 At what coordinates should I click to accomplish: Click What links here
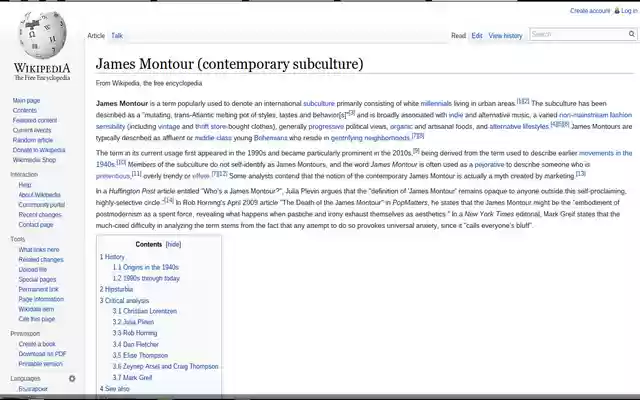pos(39,249)
